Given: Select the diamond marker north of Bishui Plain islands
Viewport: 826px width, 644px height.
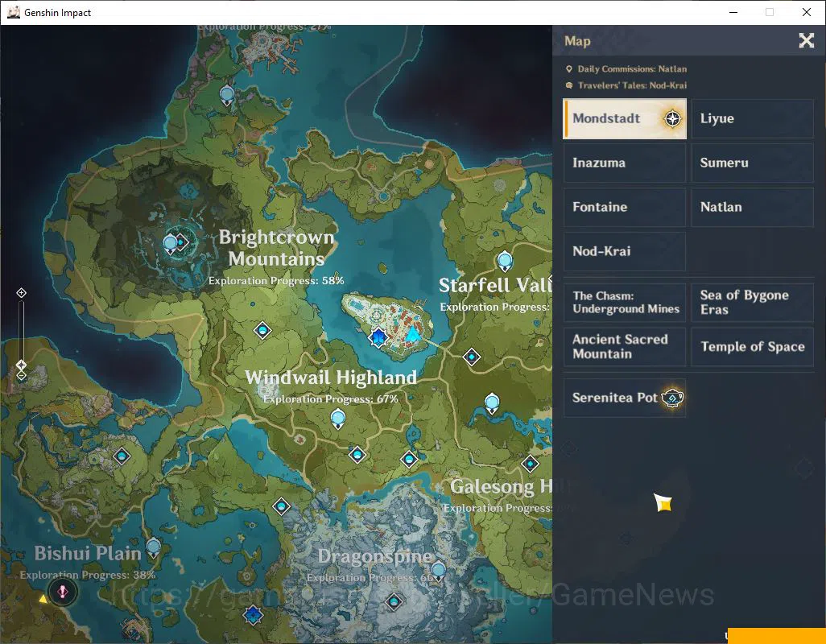Looking at the screenshot, I should click(122, 456).
